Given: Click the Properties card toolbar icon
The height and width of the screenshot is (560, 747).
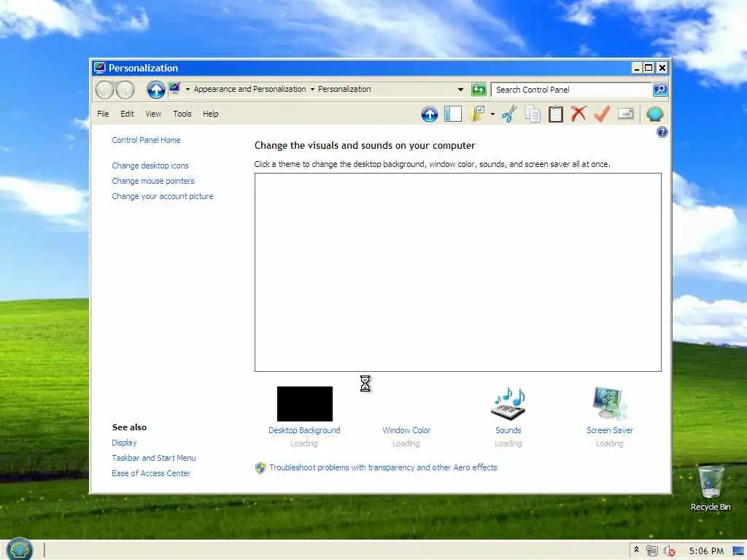Looking at the screenshot, I should pyautogui.click(x=625, y=113).
